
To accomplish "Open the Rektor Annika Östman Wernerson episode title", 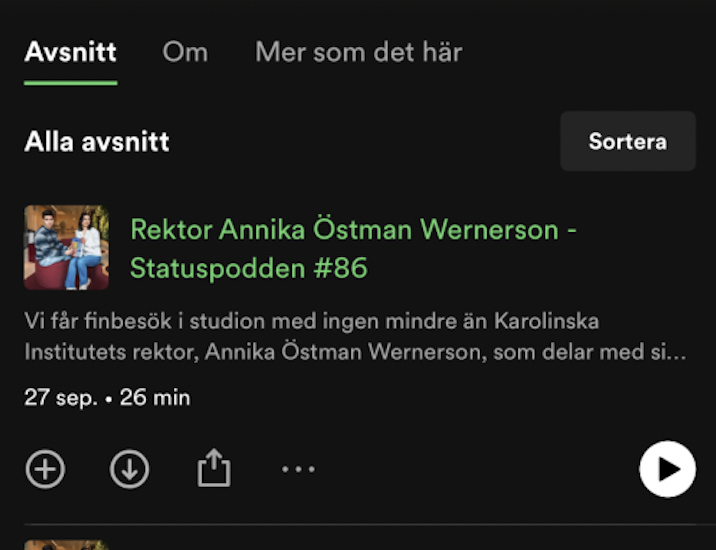I will coord(353,248).
